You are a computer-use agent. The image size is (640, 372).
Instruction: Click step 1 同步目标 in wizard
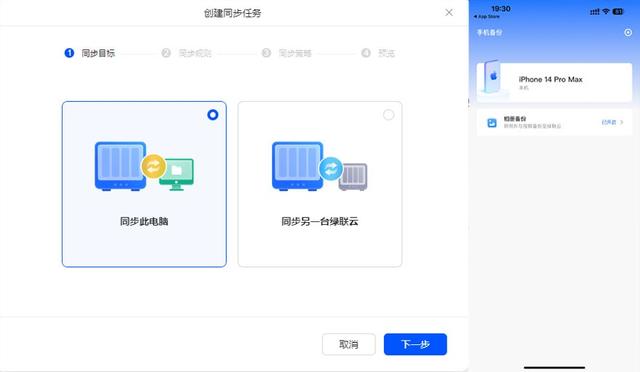click(90, 53)
